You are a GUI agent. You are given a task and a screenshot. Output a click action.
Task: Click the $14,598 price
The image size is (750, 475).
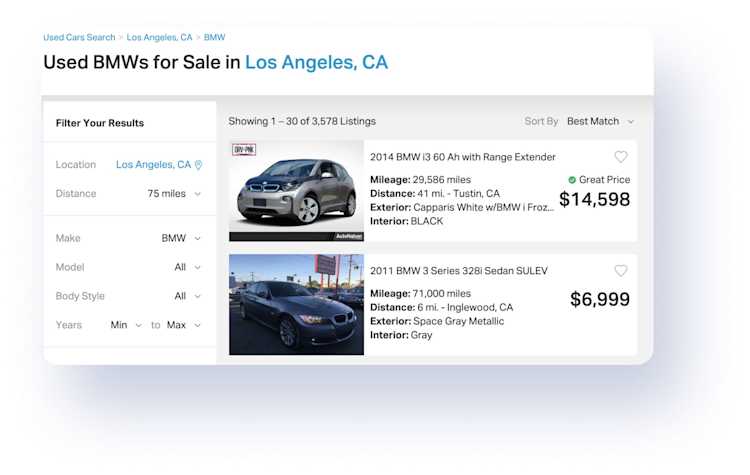tap(594, 199)
